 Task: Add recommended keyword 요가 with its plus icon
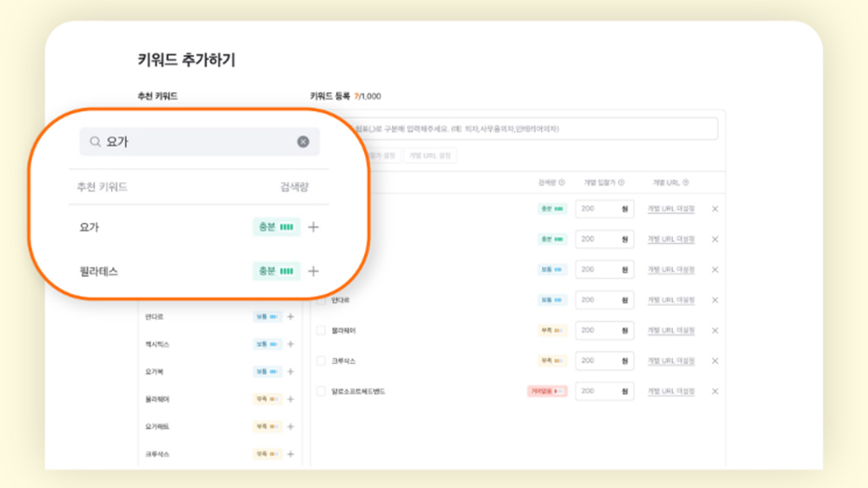314,227
